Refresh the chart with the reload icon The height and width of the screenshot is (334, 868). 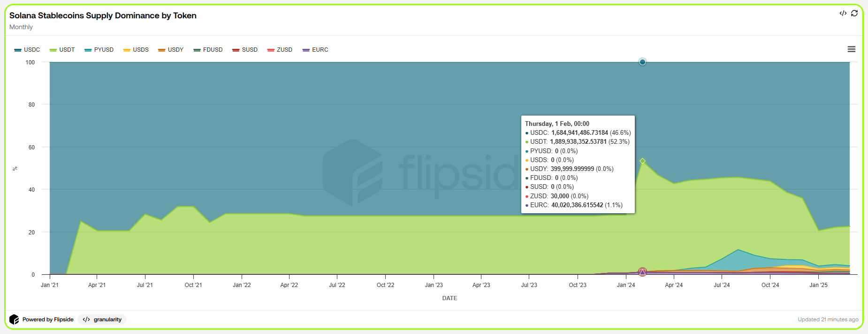[854, 13]
